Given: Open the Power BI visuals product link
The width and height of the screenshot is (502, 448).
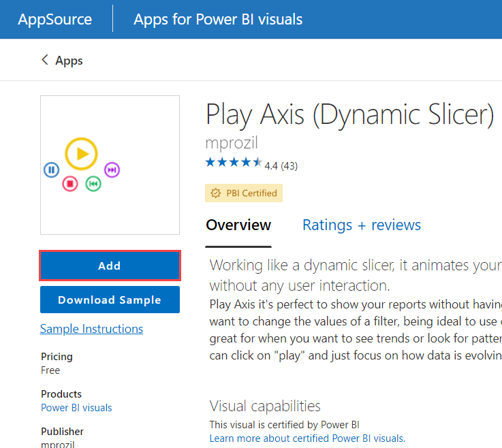Looking at the screenshot, I should pyautogui.click(x=76, y=408).
